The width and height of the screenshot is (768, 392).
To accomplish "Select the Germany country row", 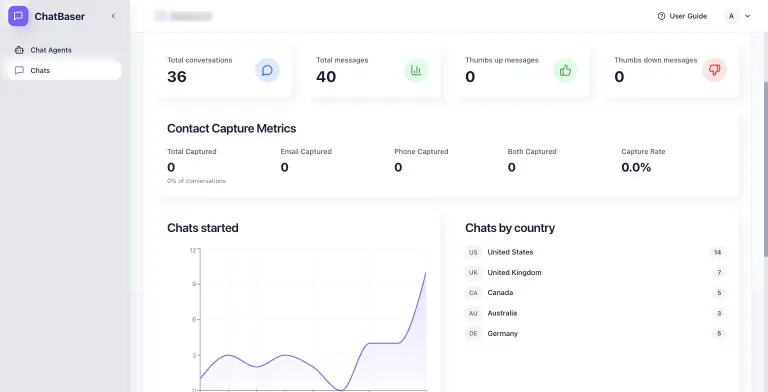I will pos(595,333).
